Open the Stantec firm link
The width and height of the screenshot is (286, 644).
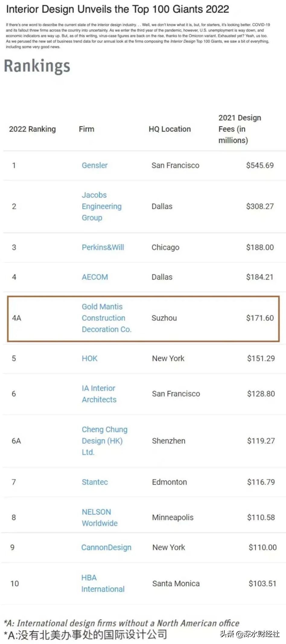click(95, 482)
